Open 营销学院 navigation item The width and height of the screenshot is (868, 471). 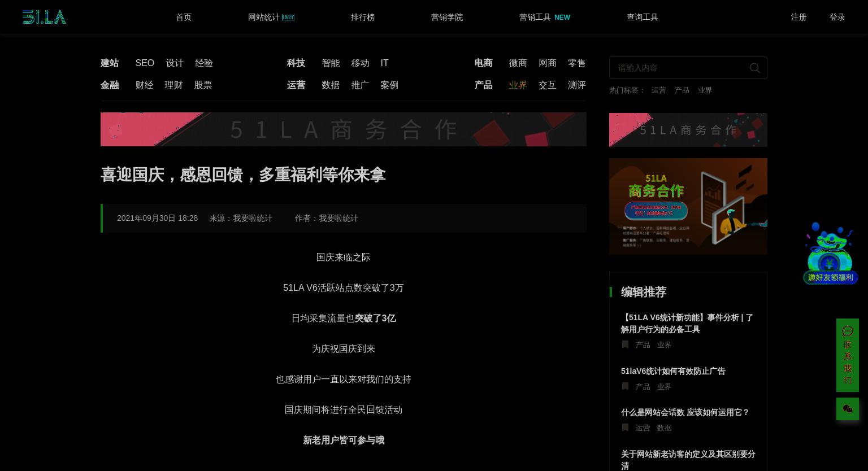447,17
